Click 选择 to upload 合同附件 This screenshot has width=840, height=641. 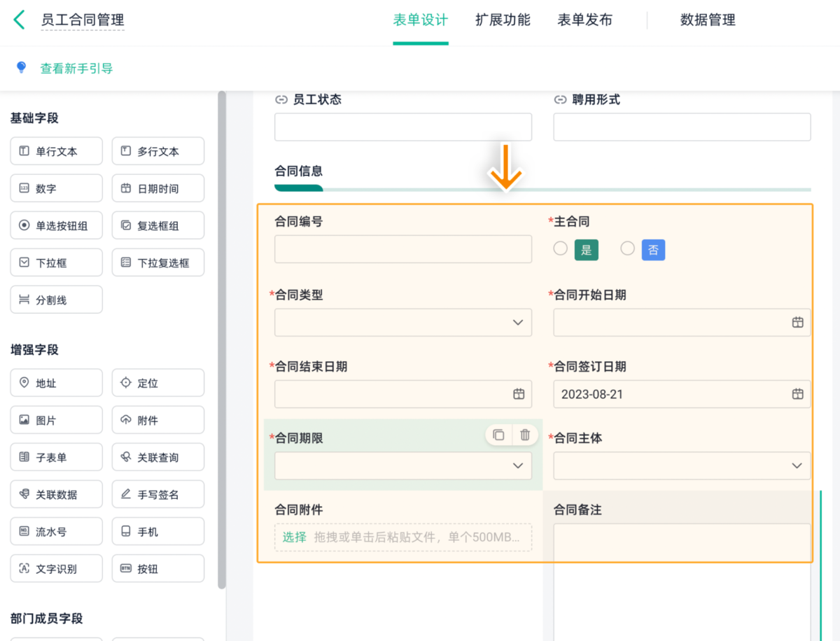295,537
